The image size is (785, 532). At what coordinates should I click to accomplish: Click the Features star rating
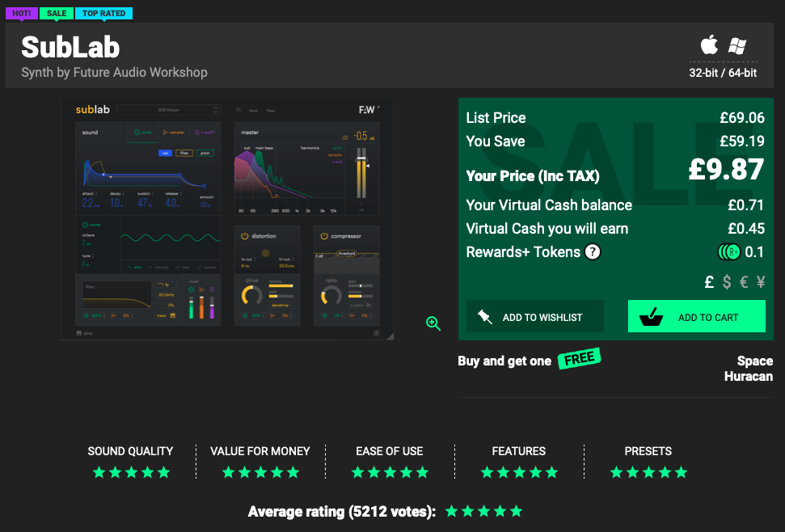click(519, 472)
